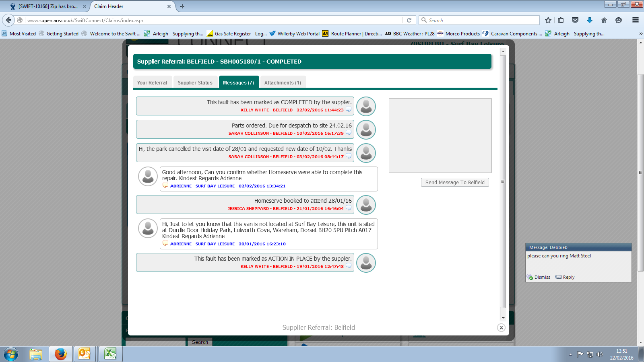The image size is (644, 362).
Task: Click avatar beside Durdle Door message
Action: click(x=148, y=228)
